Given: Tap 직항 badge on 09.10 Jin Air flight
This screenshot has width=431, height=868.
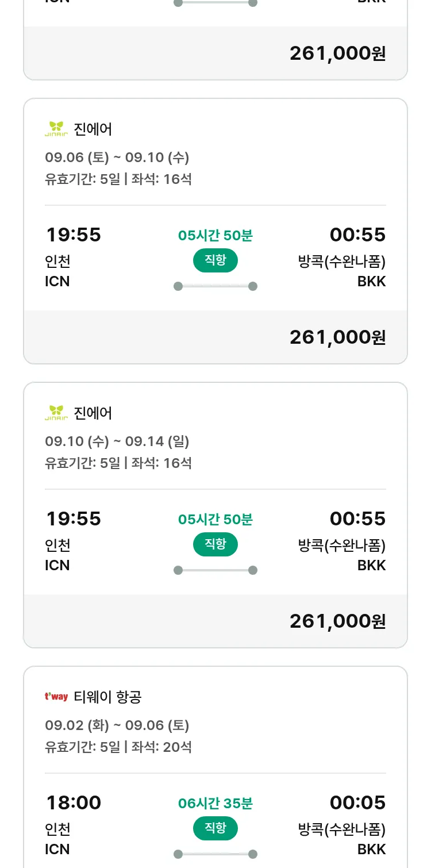Looking at the screenshot, I should click(215, 544).
